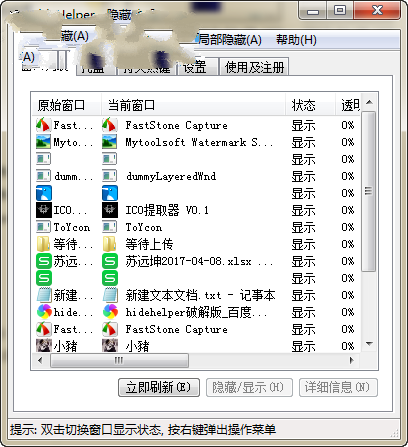Image resolution: width=408 pixels, height=447 pixels.
Task: Open the 帮助(H) menu
Action: tap(296, 40)
